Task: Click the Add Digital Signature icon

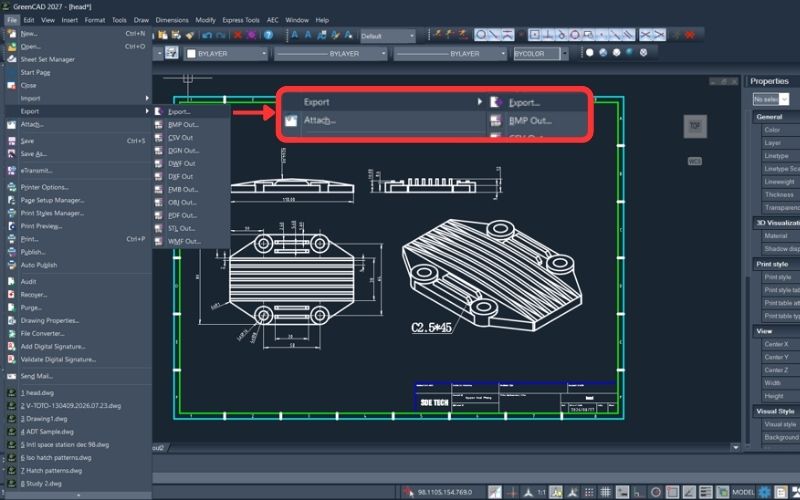Action: 11,346
